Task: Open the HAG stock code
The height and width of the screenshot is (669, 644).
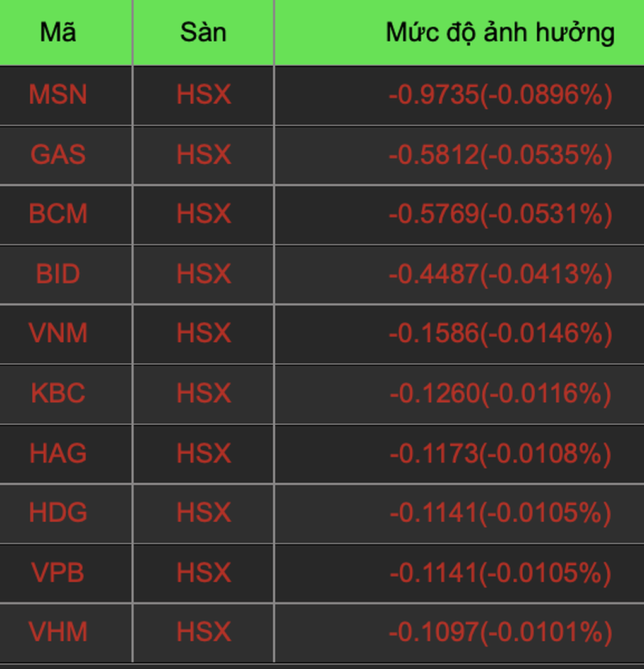Action: coord(58,453)
